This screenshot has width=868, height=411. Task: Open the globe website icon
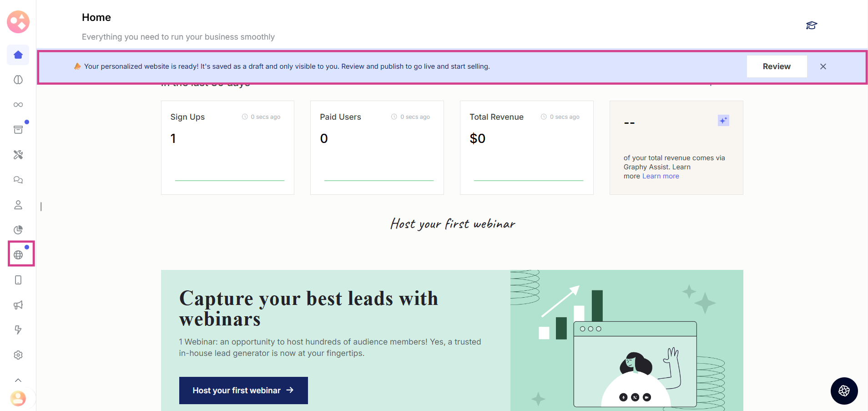[x=18, y=255]
